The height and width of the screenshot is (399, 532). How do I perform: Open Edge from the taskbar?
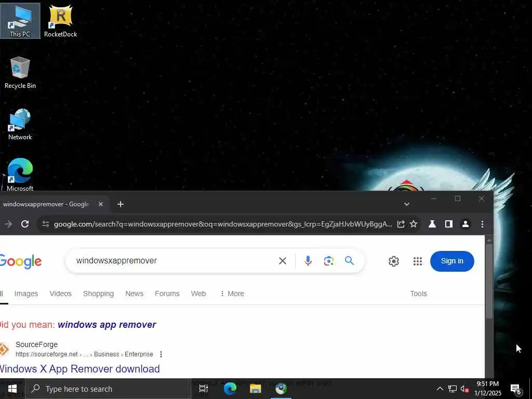pos(230,389)
